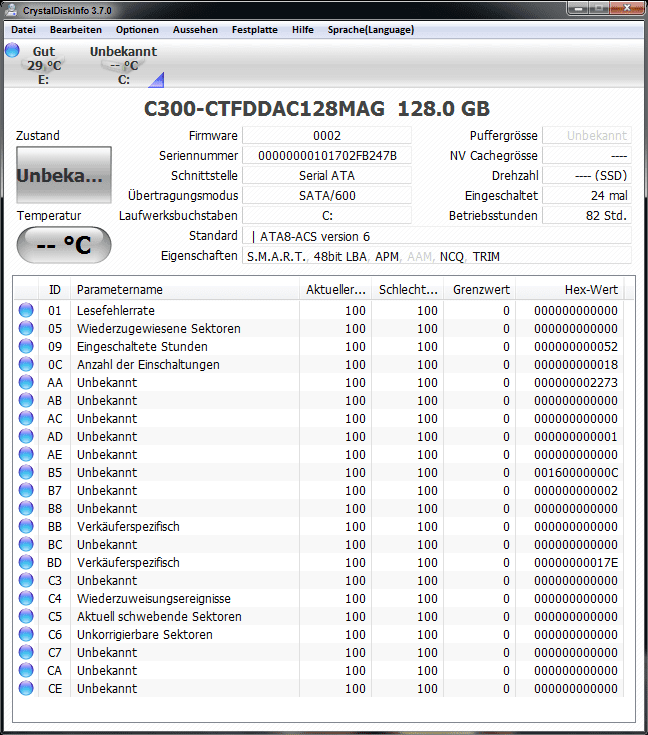Click status circle of row B8

pos(26,508)
